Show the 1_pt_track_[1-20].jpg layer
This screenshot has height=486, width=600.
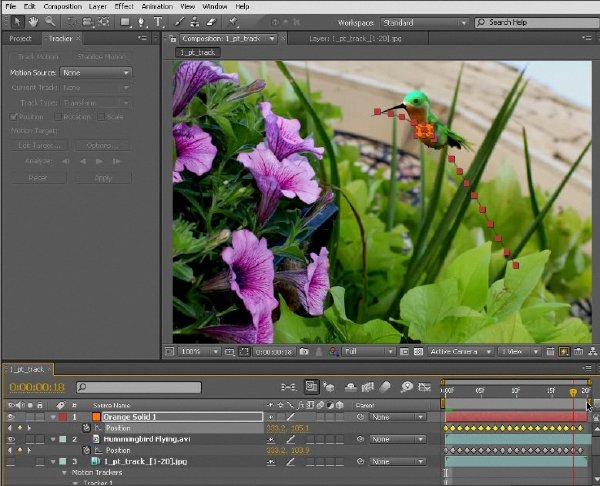point(11,462)
